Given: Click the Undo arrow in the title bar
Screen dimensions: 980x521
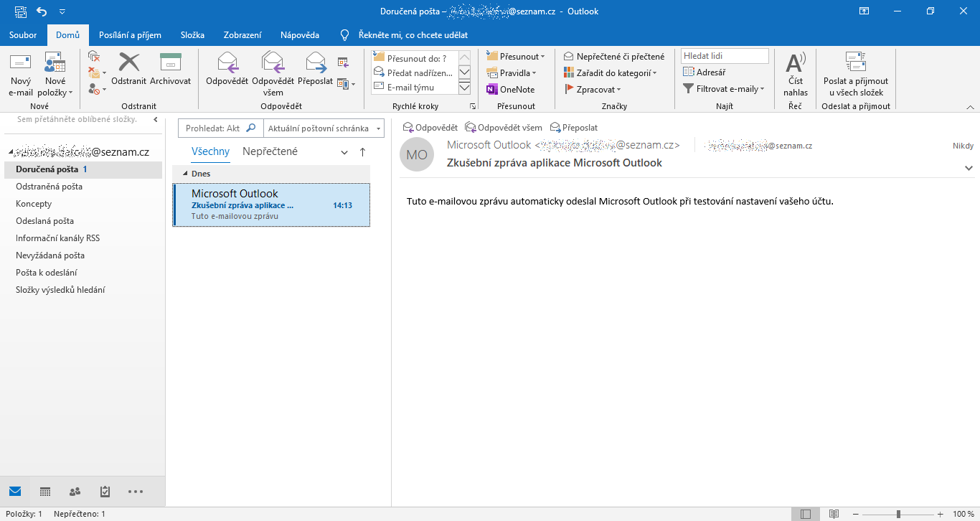Looking at the screenshot, I should click(42, 11).
